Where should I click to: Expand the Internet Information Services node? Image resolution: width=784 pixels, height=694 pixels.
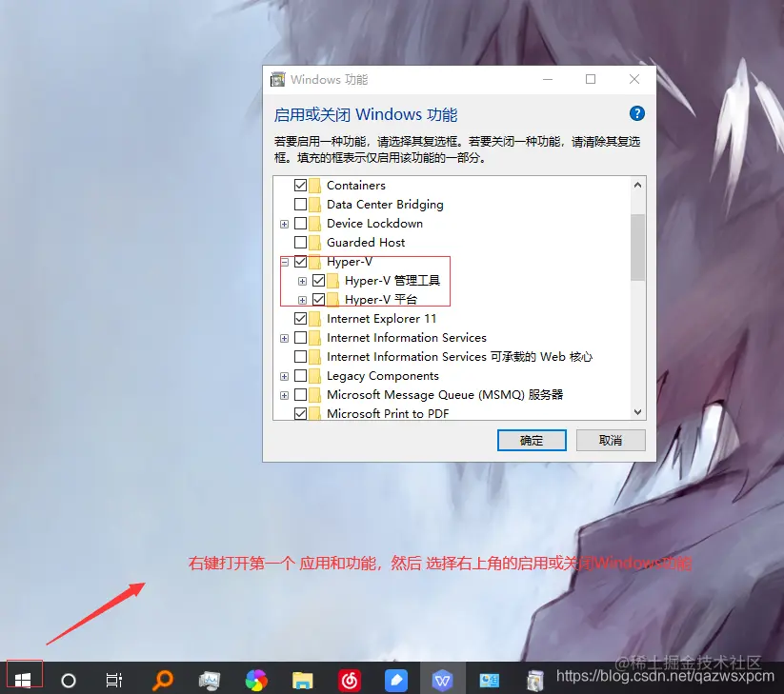point(285,338)
